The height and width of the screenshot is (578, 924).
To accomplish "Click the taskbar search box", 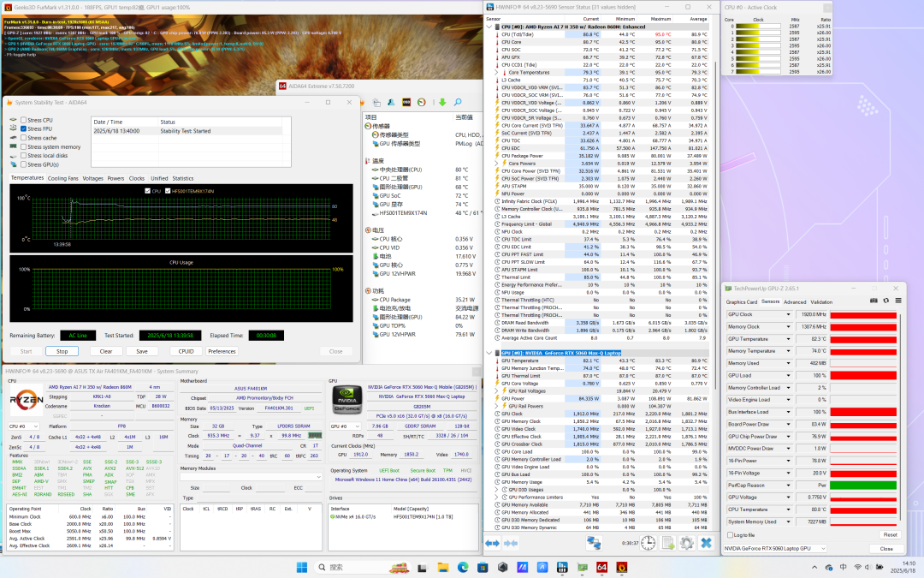I will (363, 568).
